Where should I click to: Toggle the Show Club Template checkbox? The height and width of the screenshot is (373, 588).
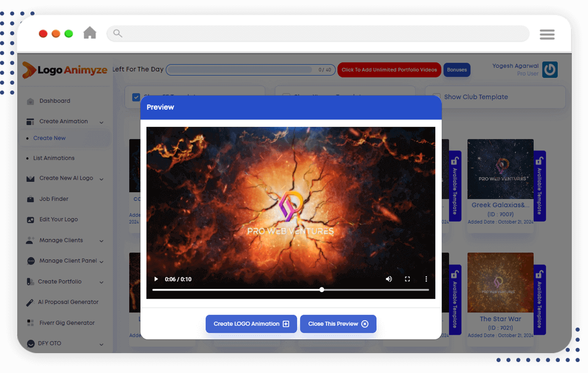click(x=436, y=97)
